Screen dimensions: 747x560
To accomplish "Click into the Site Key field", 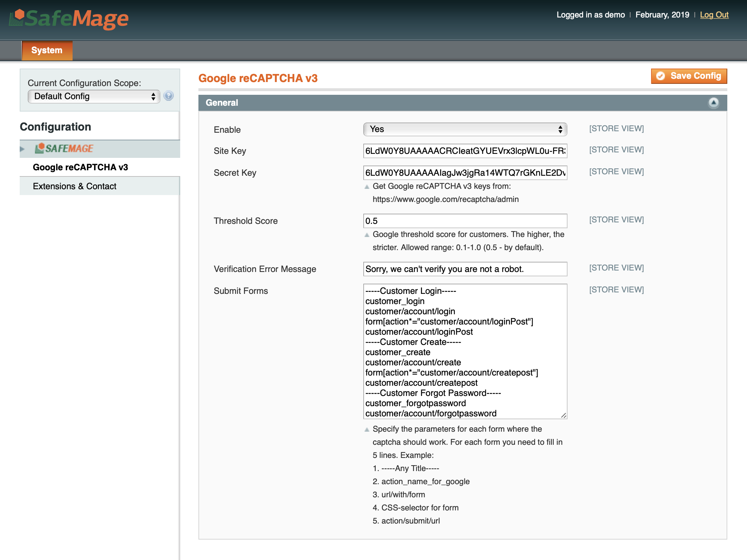I will [465, 151].
